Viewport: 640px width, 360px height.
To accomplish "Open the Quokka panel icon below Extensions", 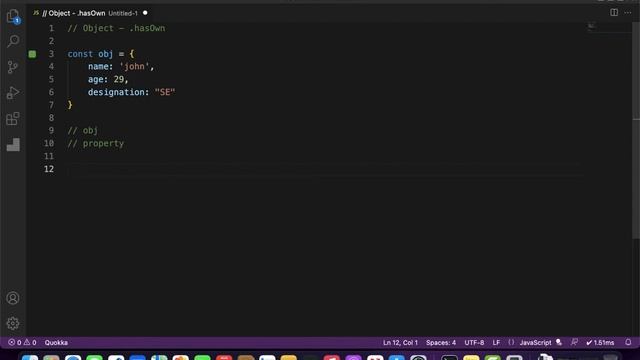I will coord(13,144).
